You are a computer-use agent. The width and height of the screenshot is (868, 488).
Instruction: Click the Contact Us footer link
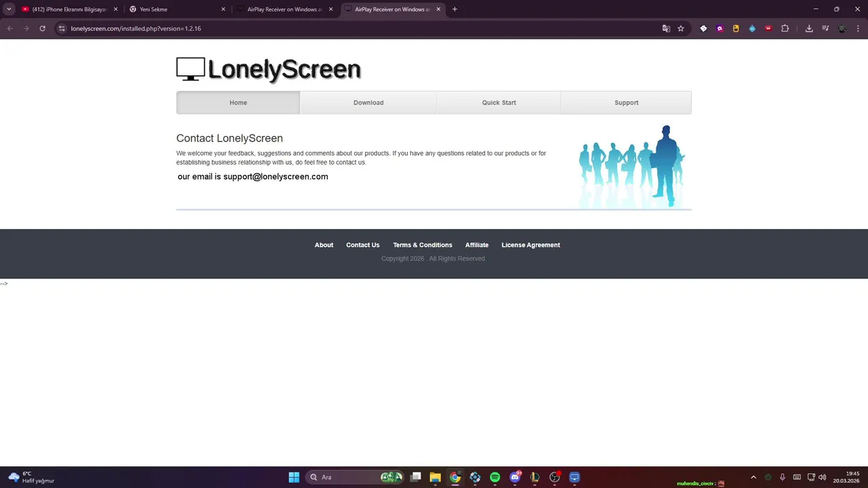point(363,245)
